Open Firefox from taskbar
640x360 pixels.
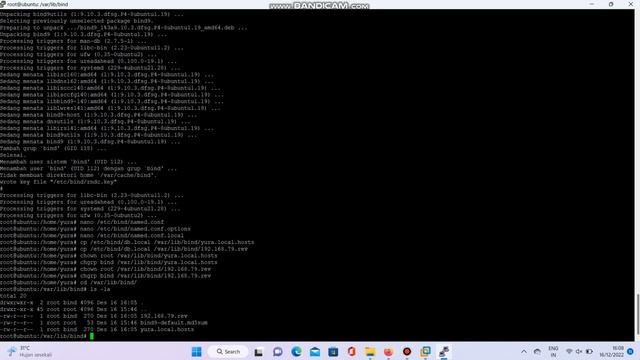click(x=389, y=351)
